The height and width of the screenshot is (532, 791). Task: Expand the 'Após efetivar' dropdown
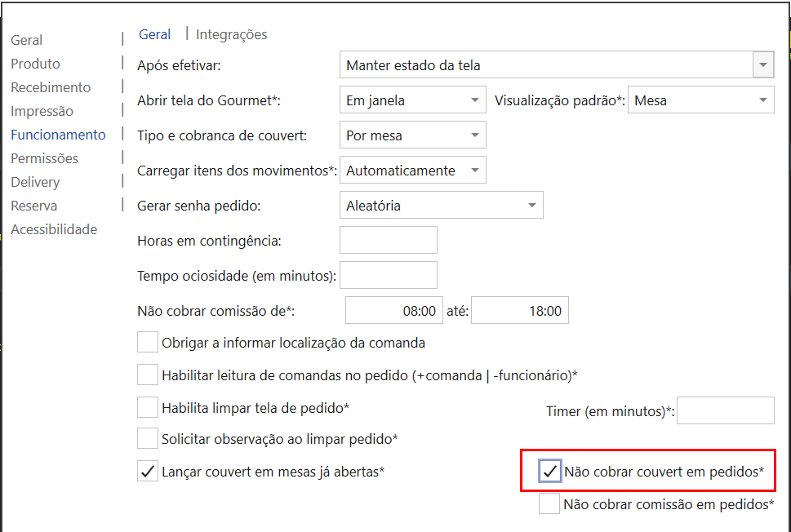(762, 65)
